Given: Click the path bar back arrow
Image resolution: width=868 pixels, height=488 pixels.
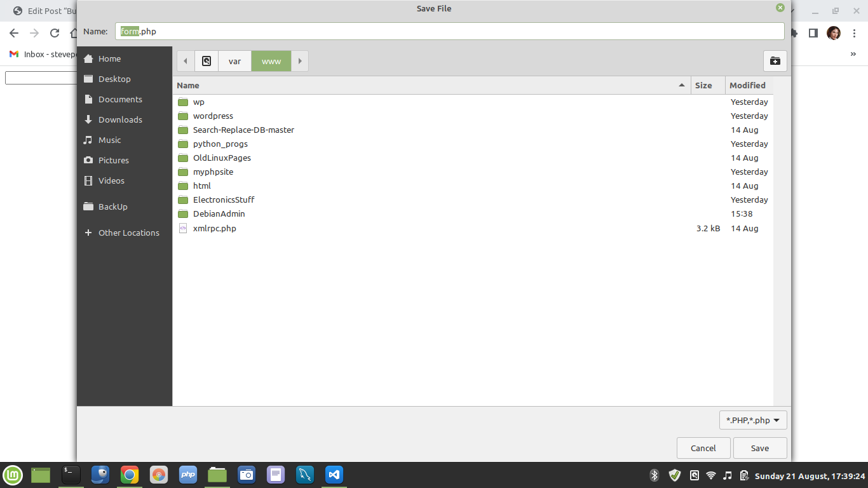Looking at the screenshot, I should (186, 61).
